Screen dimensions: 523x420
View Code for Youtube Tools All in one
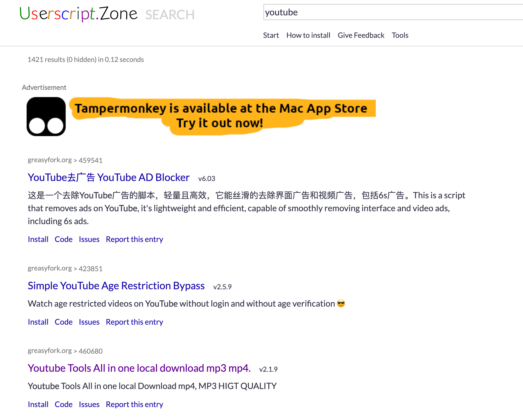tap(63, 404)
